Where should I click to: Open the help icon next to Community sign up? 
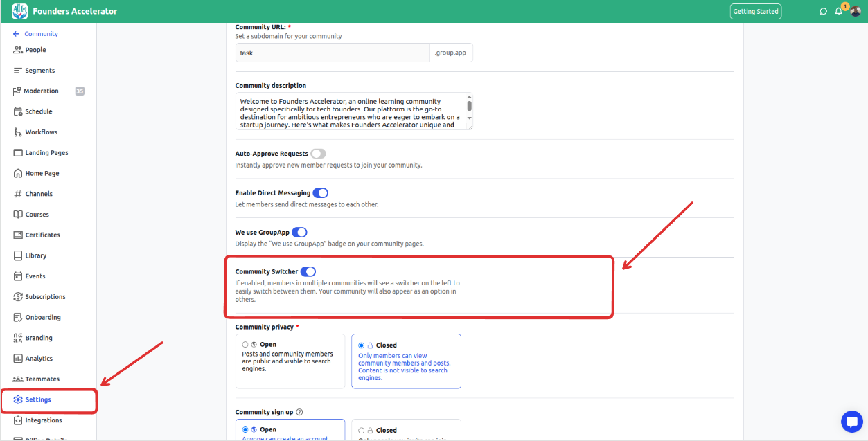299,412
